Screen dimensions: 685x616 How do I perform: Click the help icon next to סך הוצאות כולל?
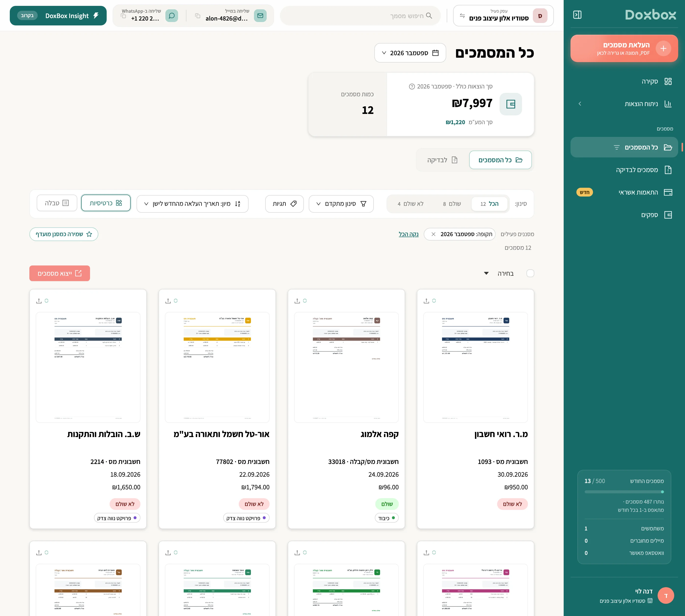411,87
